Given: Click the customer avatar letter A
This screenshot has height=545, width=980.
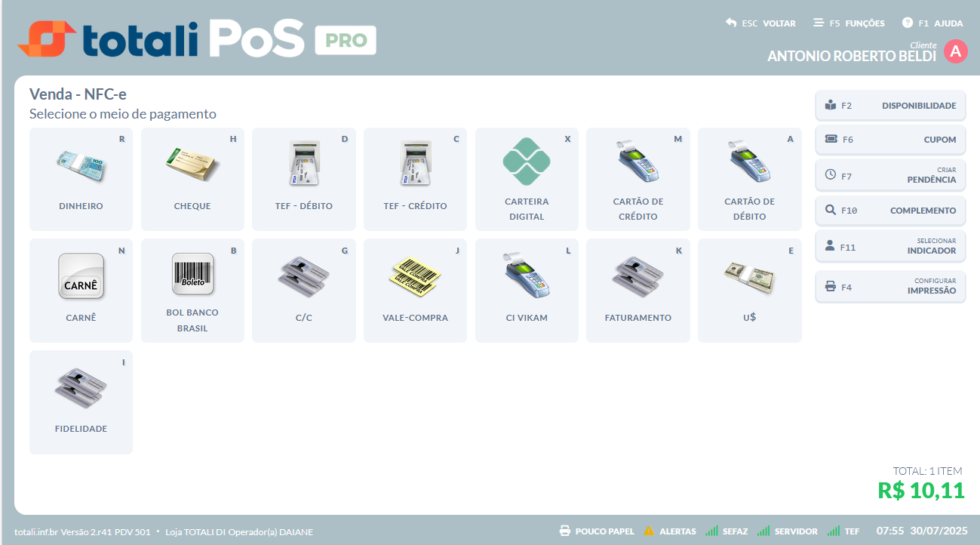Looking at the screenshot, I should pyautogui.click(x=955, y=51).
